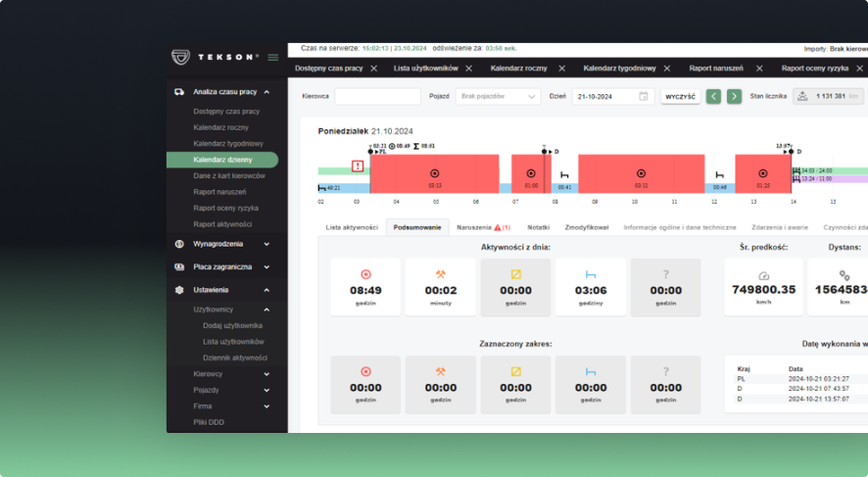Screen dimensions: 868x477
Task: Collapse the Analiza czasu pracy section
Action: [266, 91]
